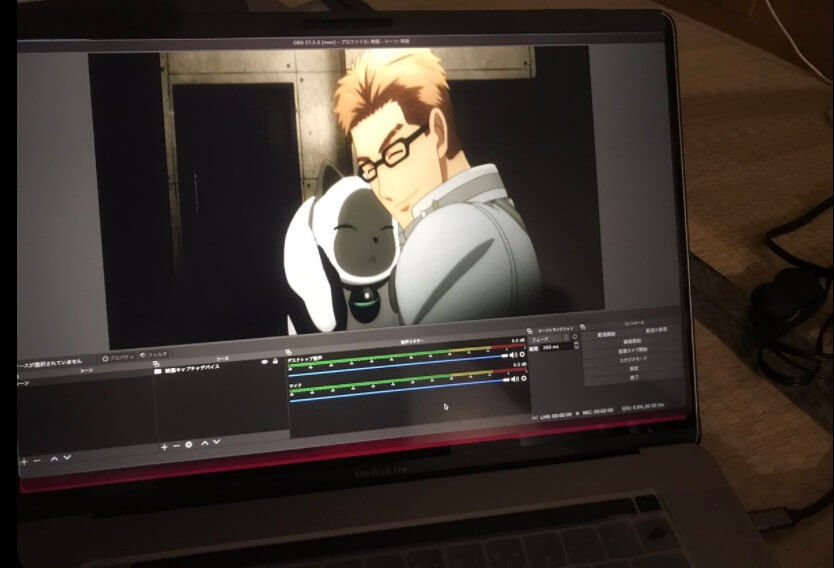Screen dimensions: 834x568
Task: Pop out the Sources dock icon
Action: click(156, 364)
